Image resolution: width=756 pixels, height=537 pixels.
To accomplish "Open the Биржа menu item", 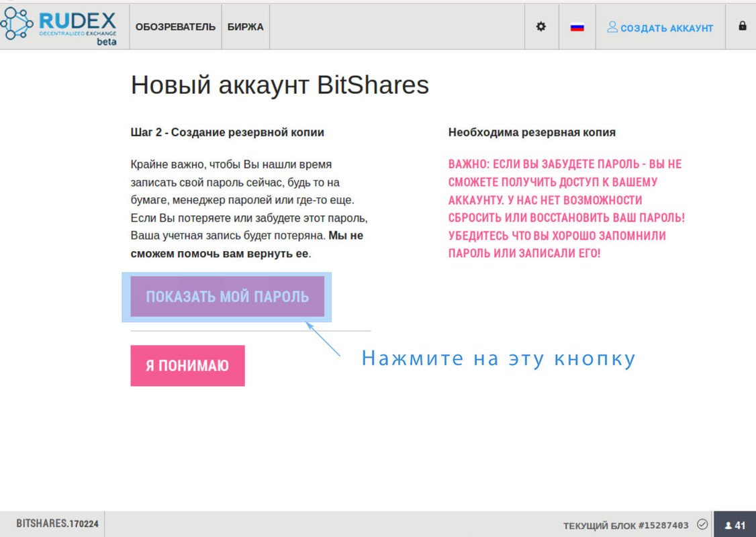I will [x=246, y=27].
